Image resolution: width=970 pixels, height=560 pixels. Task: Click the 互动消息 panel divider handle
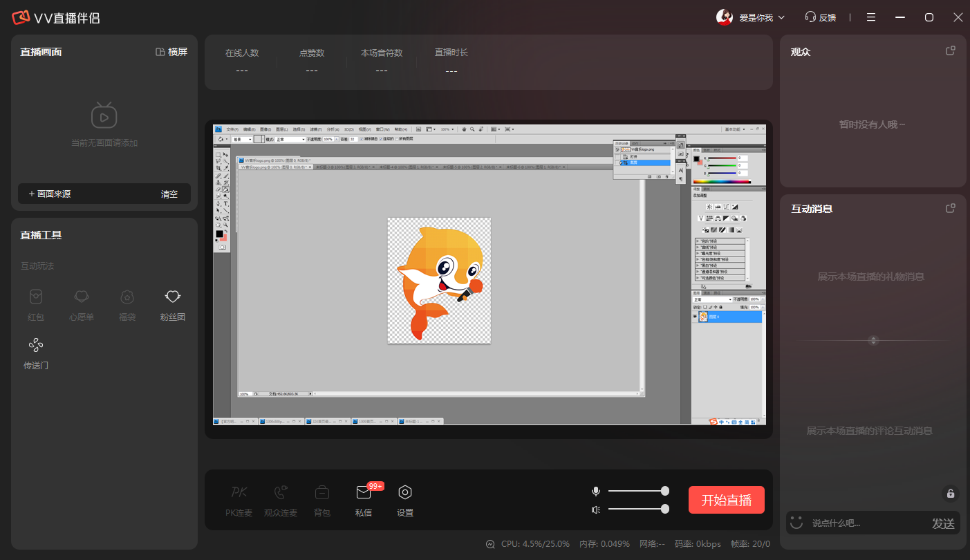(873, 341)
